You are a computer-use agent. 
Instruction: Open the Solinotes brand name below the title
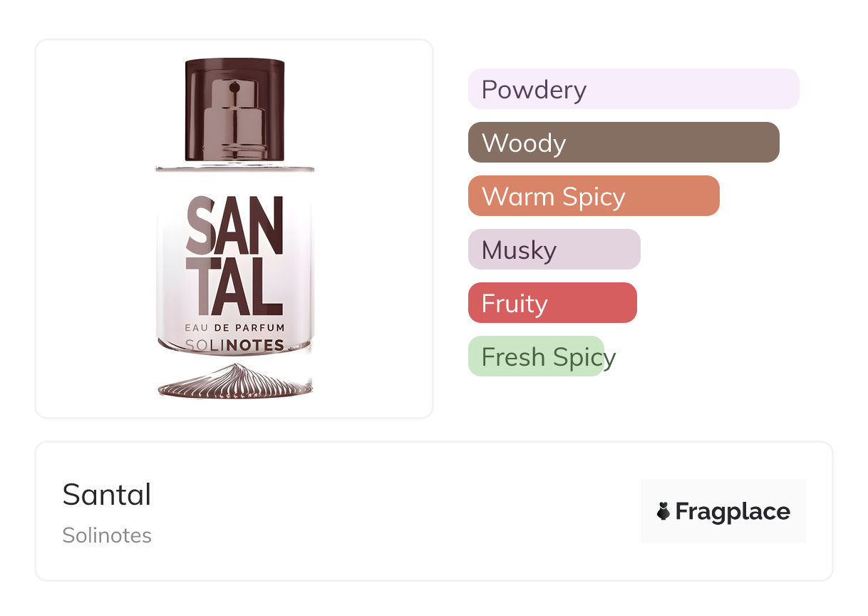pyautogui.click(x=107, y=535)
